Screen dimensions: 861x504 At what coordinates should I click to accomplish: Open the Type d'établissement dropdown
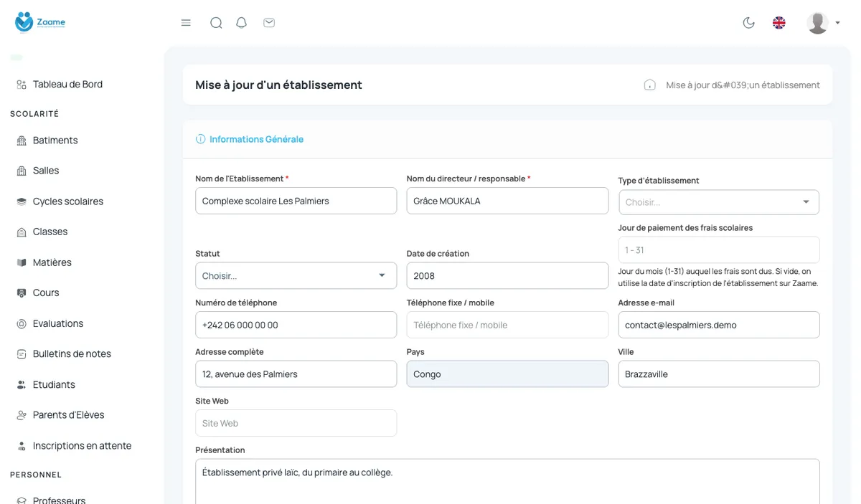click(719, 202)
